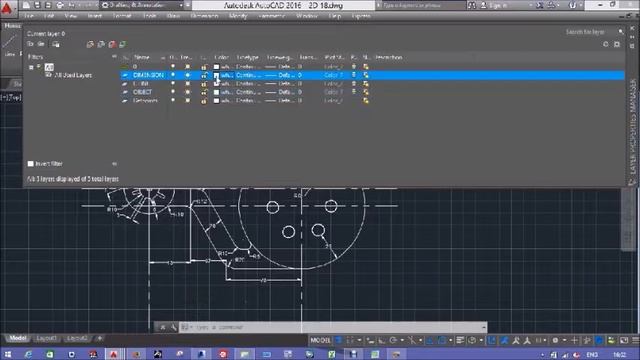Click the Open file icon in quick access toolbar
The height and width of the screenshot is (360, 640).
click(26, 5)
